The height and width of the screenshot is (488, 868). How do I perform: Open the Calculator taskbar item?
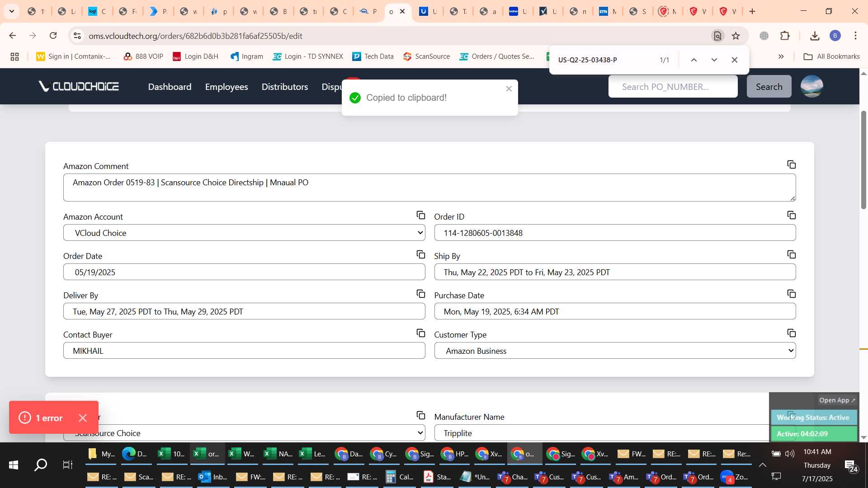(400, 477)
